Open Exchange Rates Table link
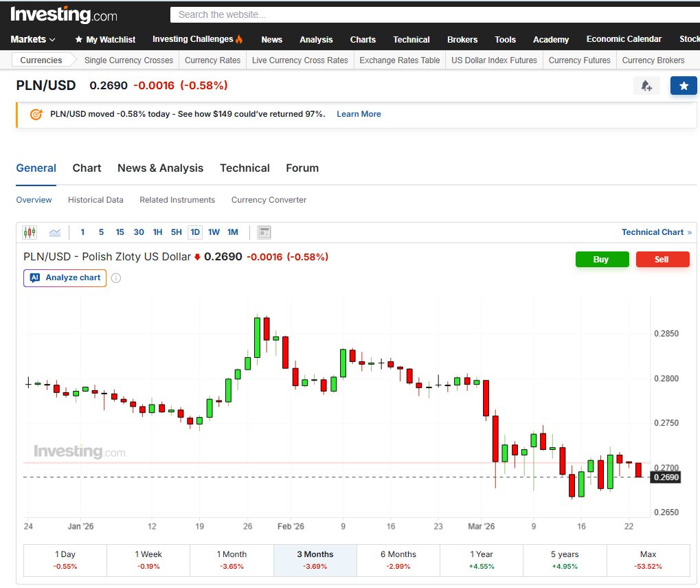 [x=400, y=60]
